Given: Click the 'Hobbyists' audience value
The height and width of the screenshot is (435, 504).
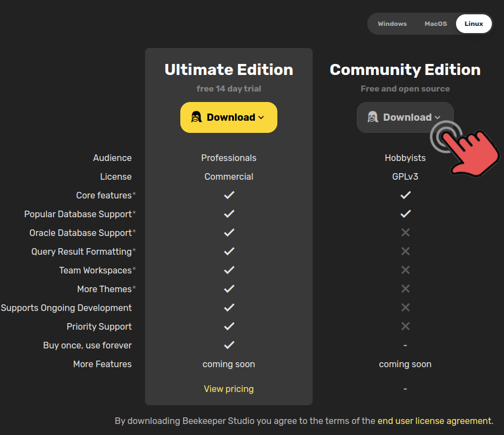Looking at the screenshot, I should 405,158.
